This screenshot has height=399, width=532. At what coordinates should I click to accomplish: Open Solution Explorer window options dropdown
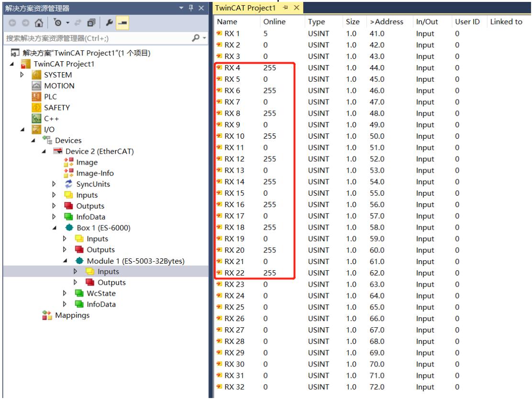coord(181,8)
